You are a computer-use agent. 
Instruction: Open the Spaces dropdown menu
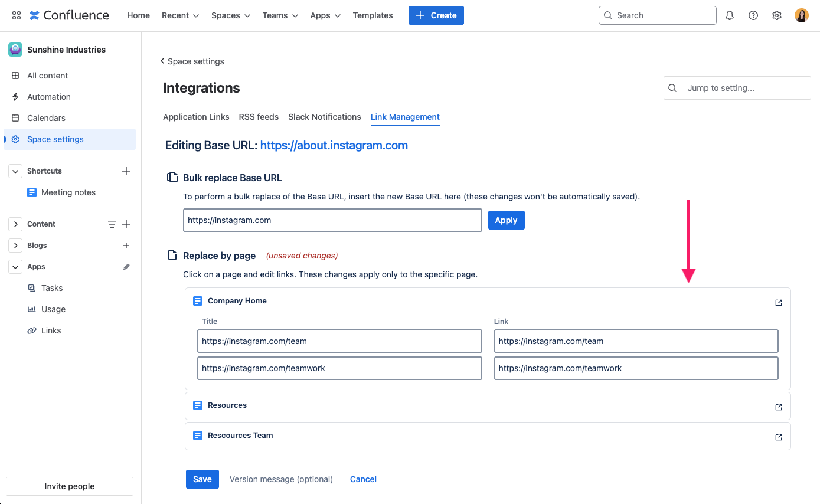(x=230, y=15)
